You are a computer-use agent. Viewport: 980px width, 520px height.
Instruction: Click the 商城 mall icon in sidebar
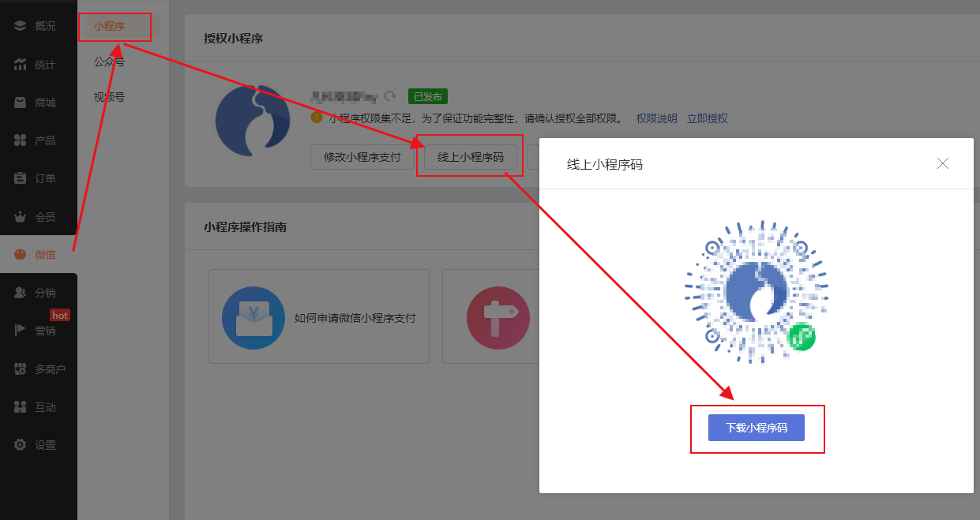pyautogui.click(x=21, y=103)
